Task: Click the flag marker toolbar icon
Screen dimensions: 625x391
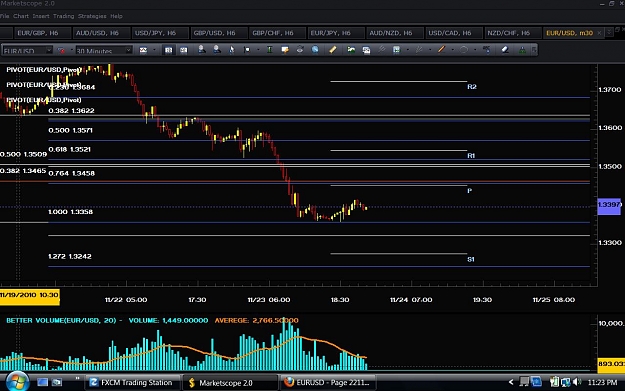Action: [247, 50]
